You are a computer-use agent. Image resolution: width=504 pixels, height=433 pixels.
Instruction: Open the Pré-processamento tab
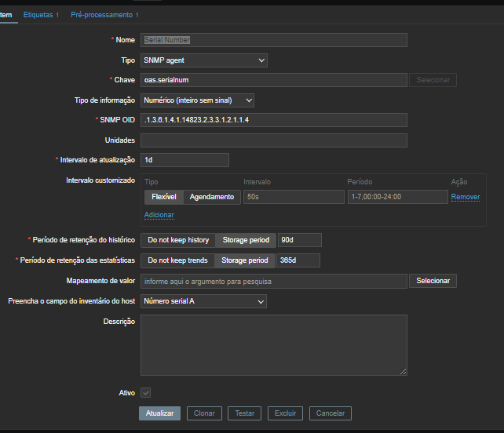[102, 15]
